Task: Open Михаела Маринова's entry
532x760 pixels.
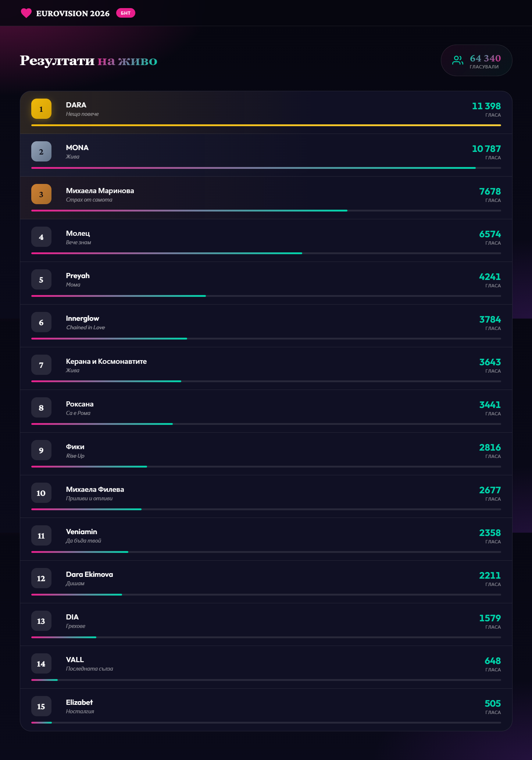Action: (100, 191)
